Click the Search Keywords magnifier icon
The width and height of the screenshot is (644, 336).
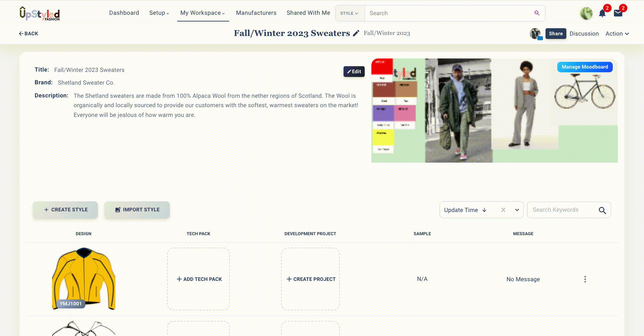(602, 210)
